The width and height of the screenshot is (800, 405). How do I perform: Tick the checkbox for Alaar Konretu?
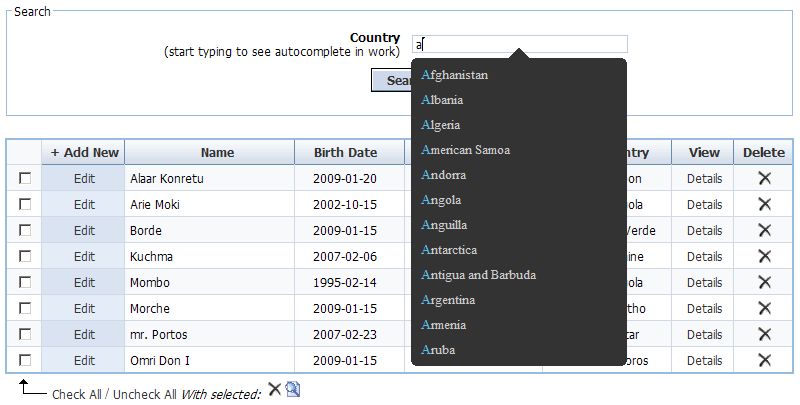click(x=25, y=178)
